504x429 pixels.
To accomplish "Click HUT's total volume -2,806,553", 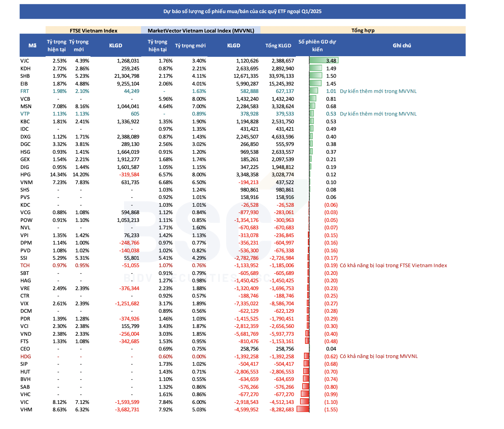I will 282,372.
